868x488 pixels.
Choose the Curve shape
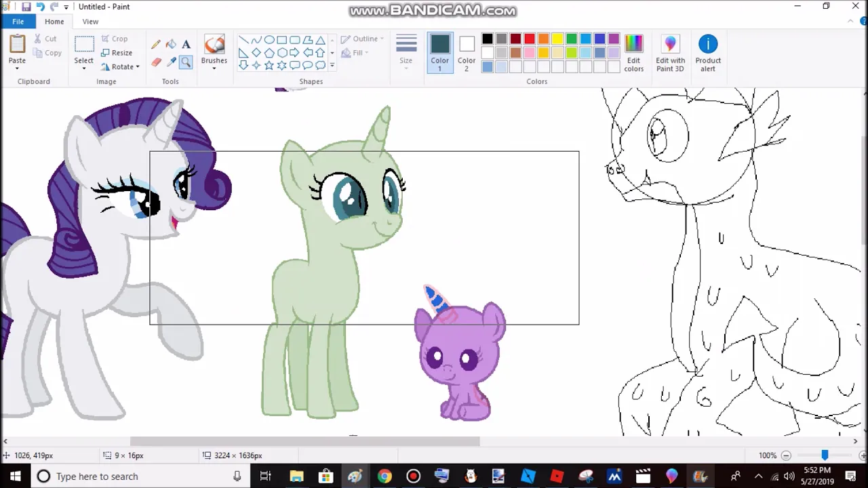[256, 39]
